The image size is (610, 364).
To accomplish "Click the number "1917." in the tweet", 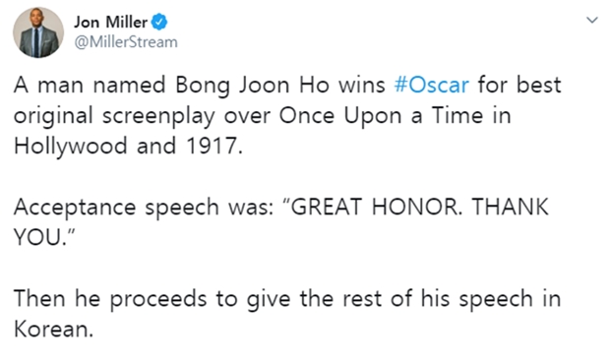I will pyautogui.click(x=214, y=147).
